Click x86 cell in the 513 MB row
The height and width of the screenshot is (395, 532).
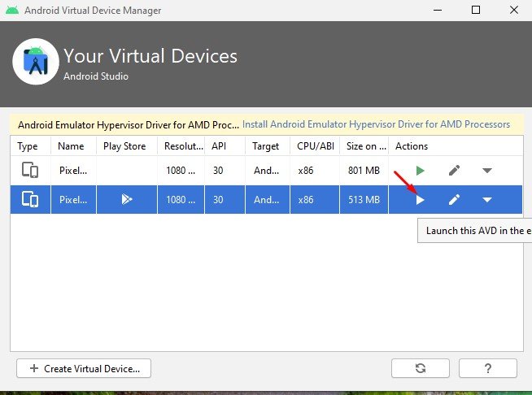pyautogui.click(x=315, y=200)
